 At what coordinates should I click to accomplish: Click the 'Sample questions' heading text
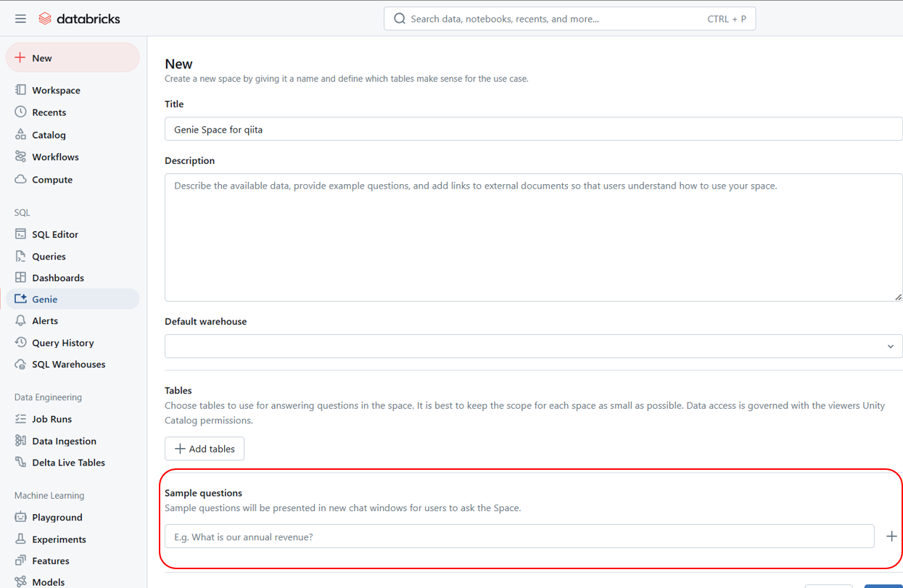tap(203, 493)
